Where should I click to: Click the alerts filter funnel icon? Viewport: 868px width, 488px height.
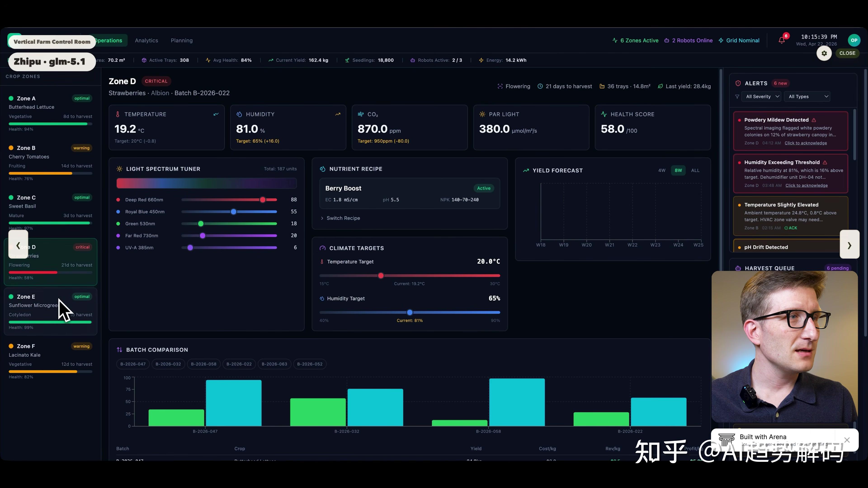coord(737,97)
